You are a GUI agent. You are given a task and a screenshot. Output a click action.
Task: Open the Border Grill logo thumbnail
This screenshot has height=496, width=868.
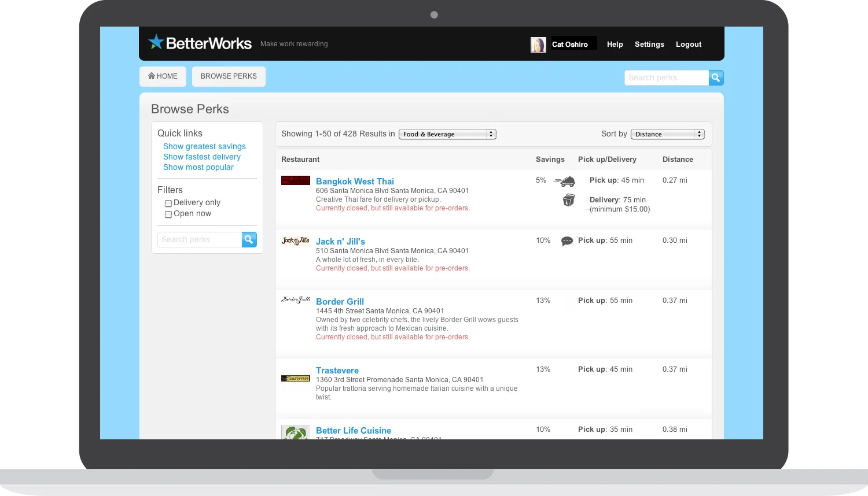tap(296, 300)
